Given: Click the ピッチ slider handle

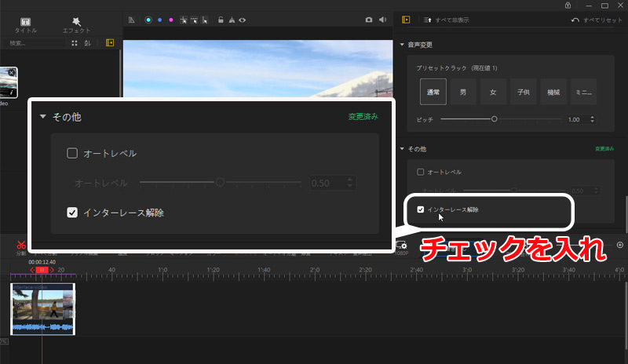Looking at the screenshot, I should [x=494, y=119].
